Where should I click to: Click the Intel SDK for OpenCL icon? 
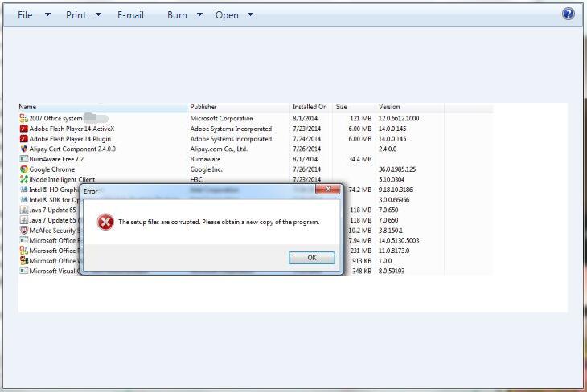click(23, 200)
